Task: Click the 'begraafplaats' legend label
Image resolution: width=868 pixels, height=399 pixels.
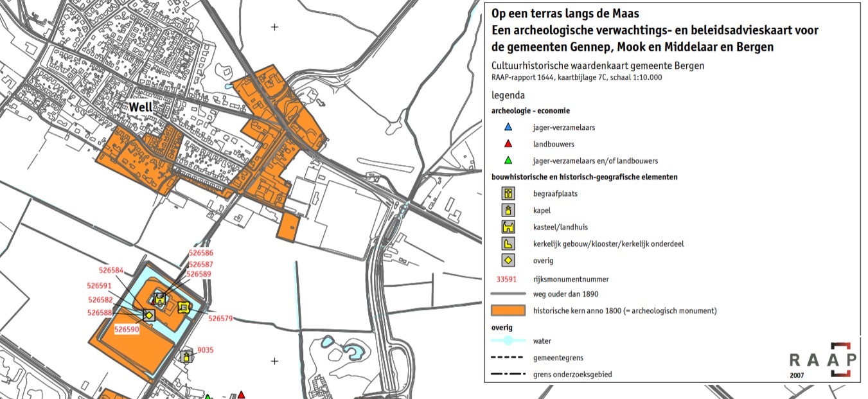Action: pos(555,193)
